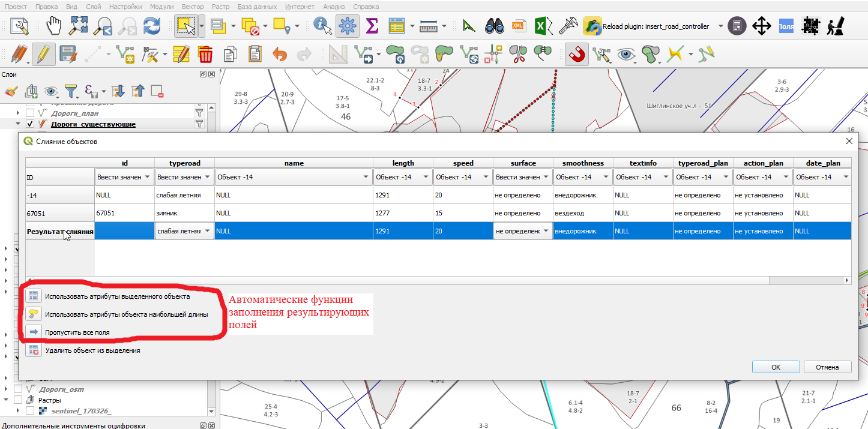Toggle editing with the yellow pencil icon
Screen dimensions: 868x429
pyautogui.click(x=43, y=55)
